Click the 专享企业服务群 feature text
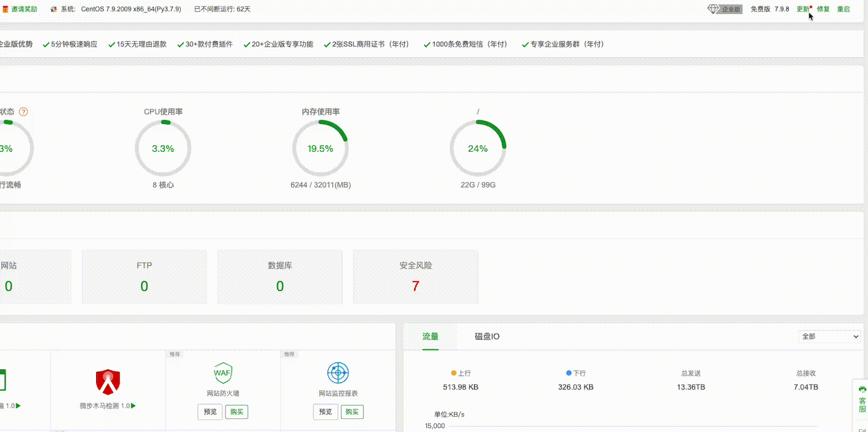 tap(567, 45)
